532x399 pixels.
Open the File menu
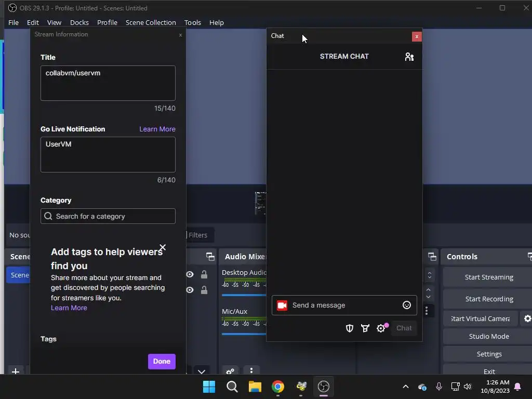pyautogui.click(x=14, y=22)
